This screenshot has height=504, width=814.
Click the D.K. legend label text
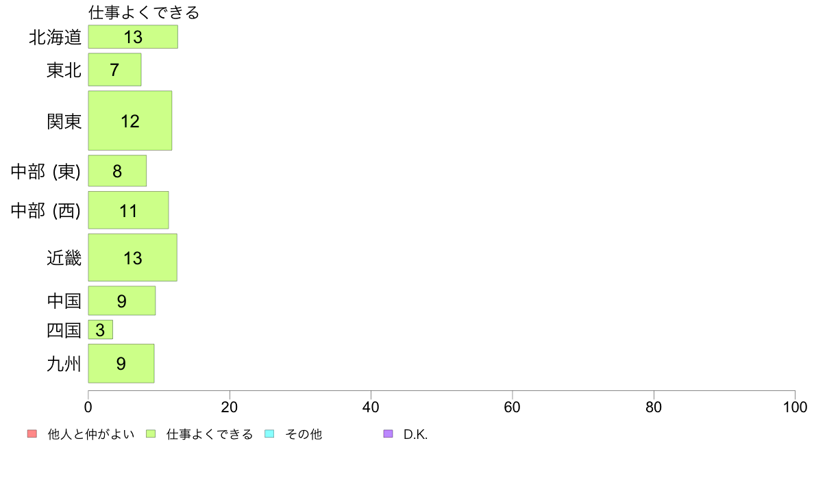[415, 434]
